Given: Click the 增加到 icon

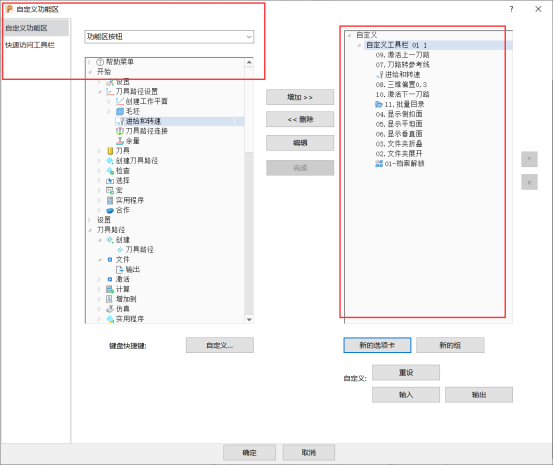Looking at the screenshot, I should click(110, 299).
